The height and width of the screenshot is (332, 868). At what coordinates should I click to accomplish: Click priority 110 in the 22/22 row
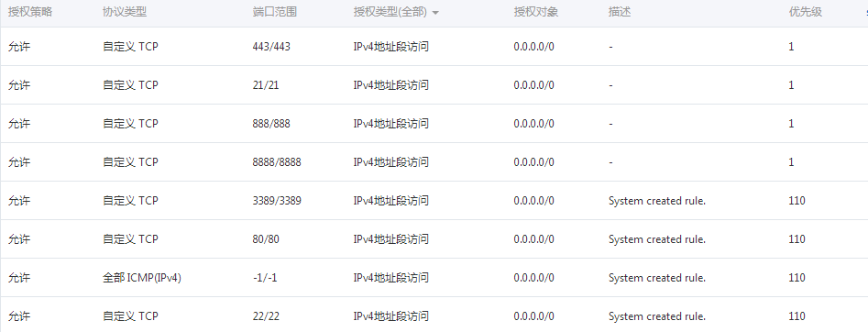[x=797, y=315]
